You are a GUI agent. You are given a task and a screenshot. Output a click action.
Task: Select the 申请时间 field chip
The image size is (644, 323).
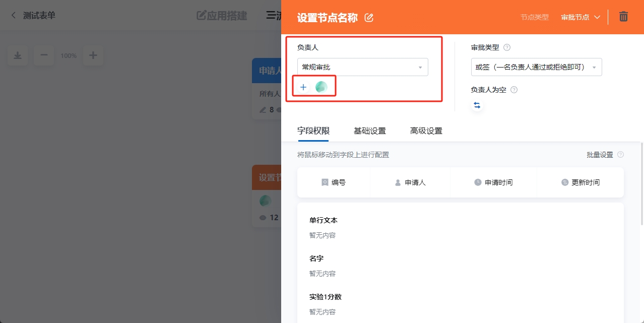coord(493,182)
